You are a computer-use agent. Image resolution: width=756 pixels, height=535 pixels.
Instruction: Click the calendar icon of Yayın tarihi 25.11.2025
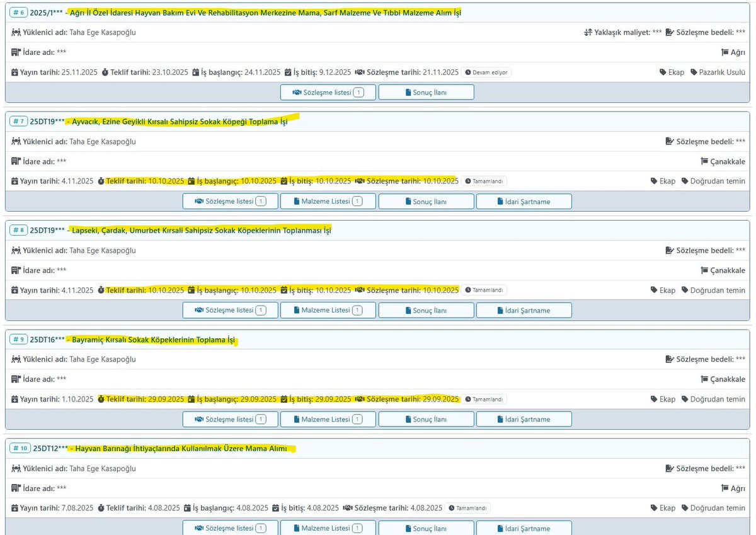(x=15, y=72)
